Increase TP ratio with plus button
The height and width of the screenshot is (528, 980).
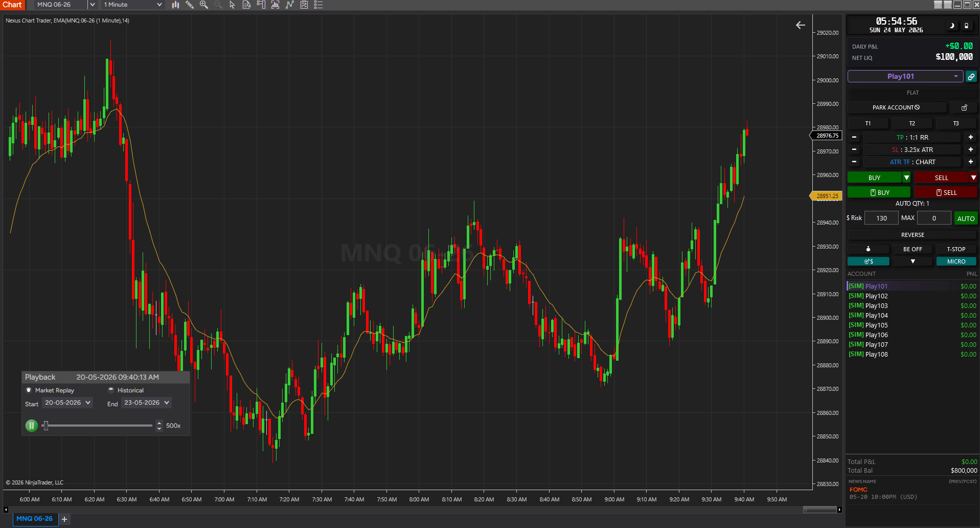[x=970, y=137]
